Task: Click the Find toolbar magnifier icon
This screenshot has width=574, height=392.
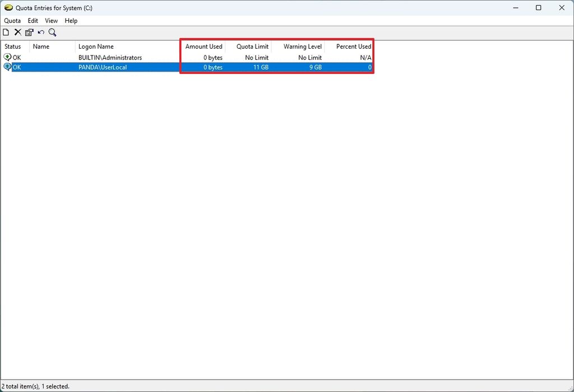Action: click(52, 32)
